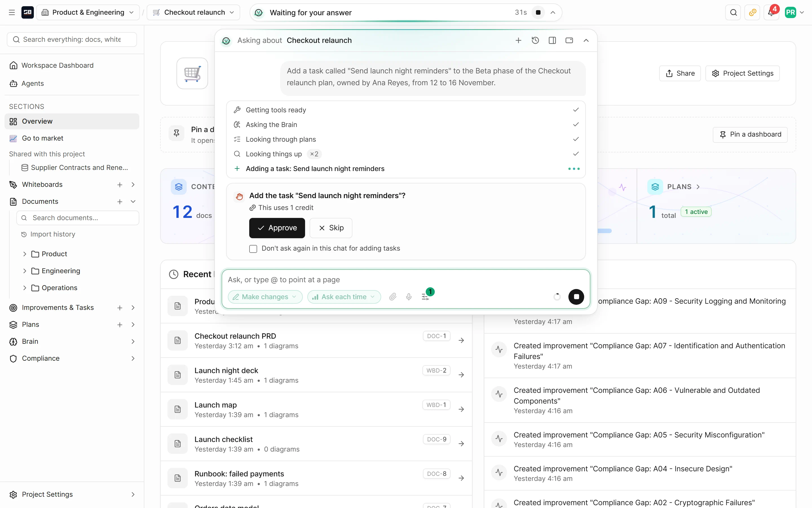
Task: Open Launch night deck arrow
Action: 461,375
